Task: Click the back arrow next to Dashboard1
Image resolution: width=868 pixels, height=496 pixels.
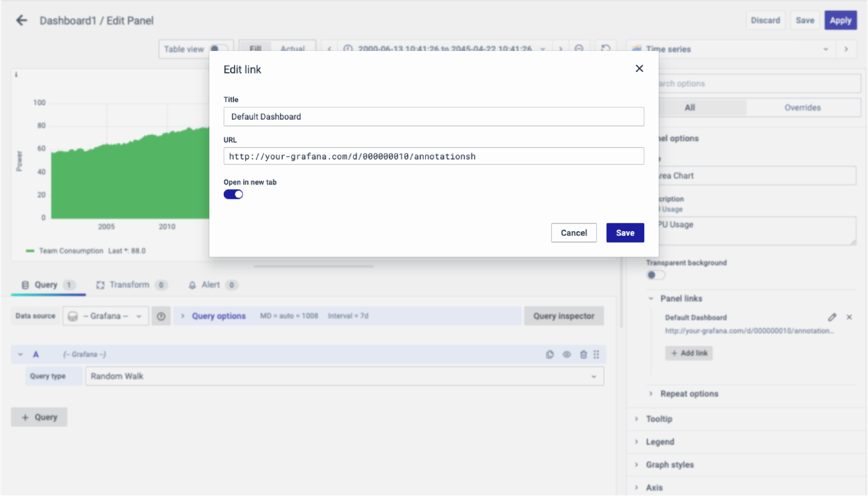Action: point(21,20)
